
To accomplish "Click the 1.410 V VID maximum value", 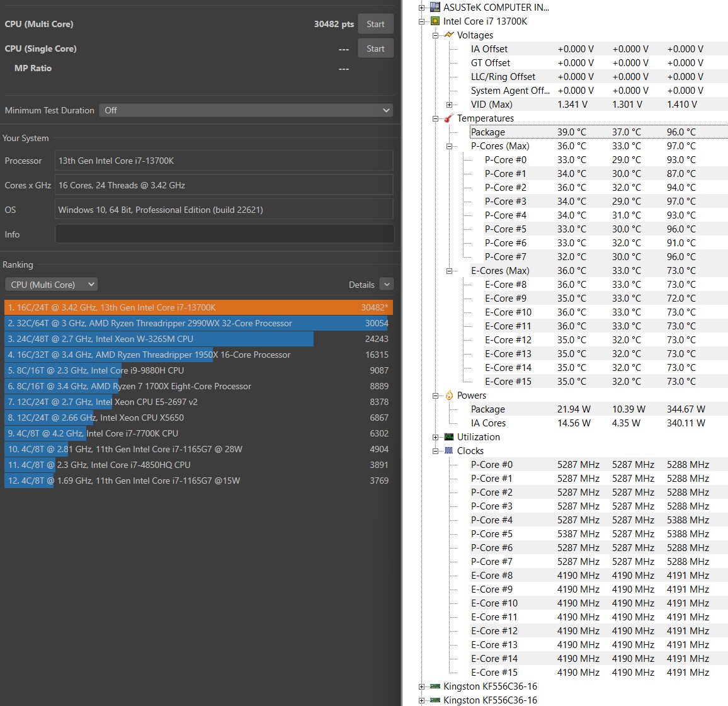I will [681, 105].
